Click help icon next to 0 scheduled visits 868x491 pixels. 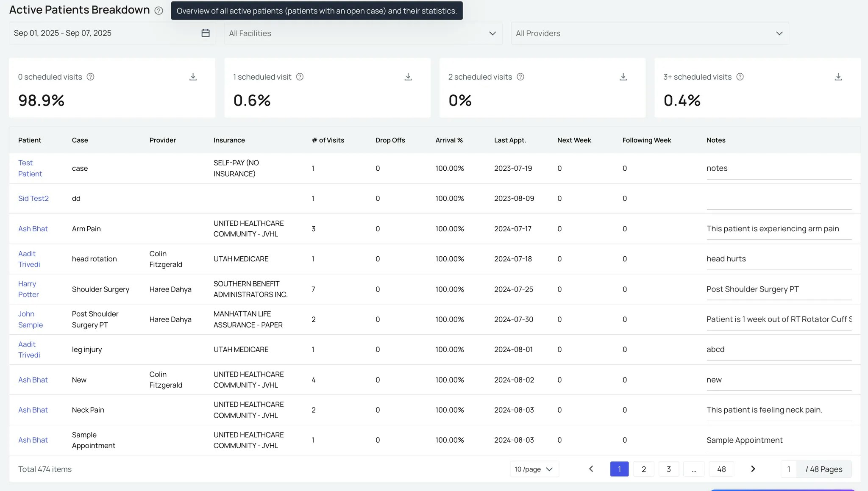90,77
